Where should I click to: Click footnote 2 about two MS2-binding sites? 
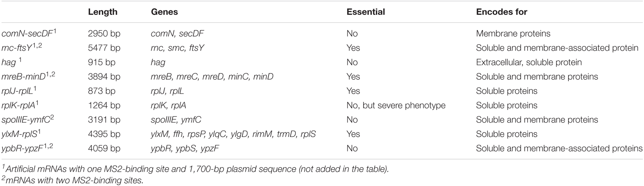[x=72, y=180]
